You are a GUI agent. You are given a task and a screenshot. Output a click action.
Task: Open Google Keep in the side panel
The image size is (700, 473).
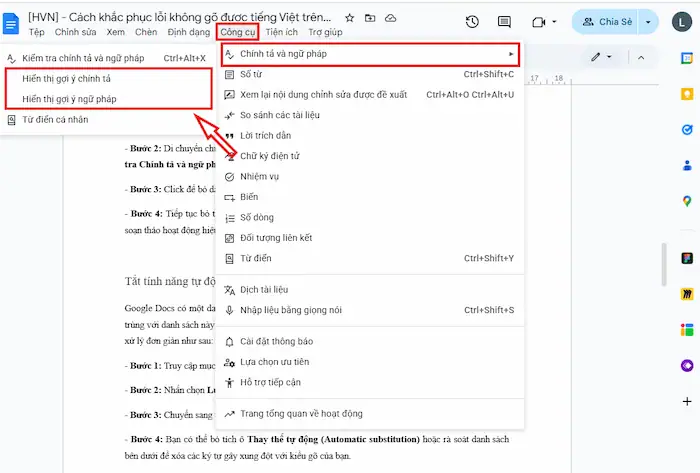[x=687, y=97]
